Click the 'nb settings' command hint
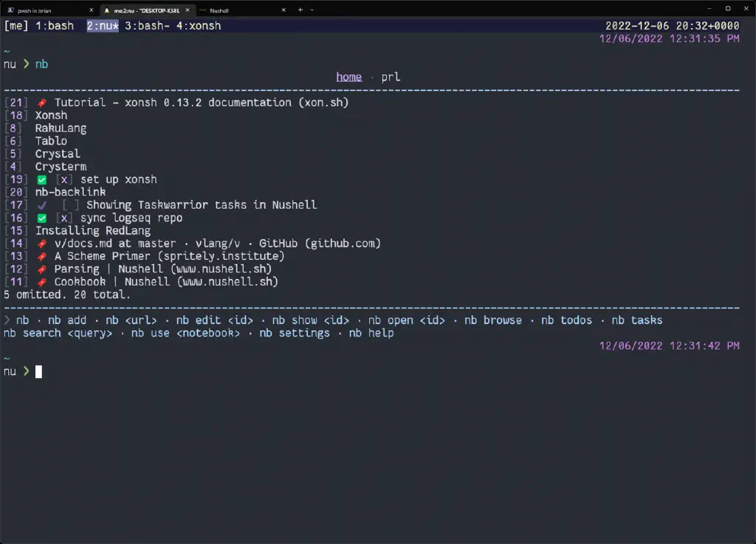 point(295,334)
